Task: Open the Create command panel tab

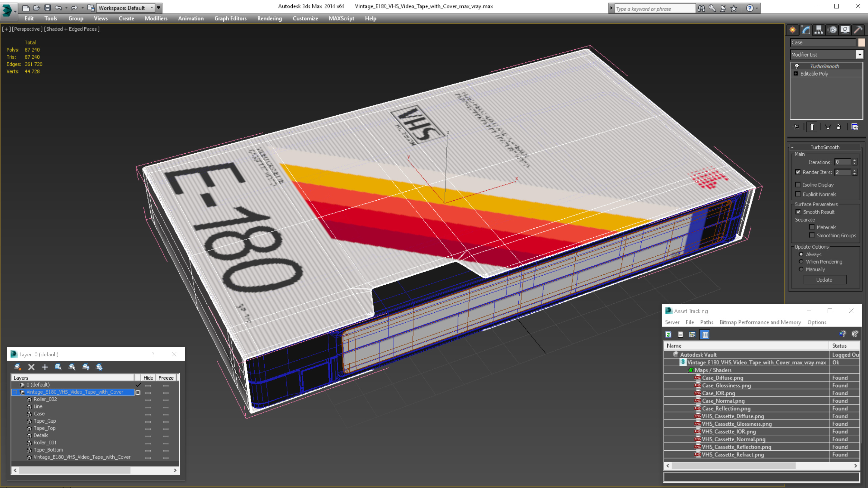Action: click(793, 30)
